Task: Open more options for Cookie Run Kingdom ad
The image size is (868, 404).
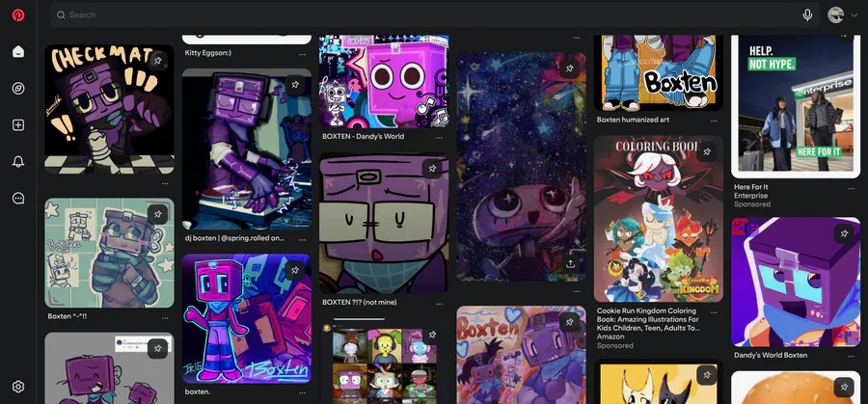Action: click(x=714, y=312)
